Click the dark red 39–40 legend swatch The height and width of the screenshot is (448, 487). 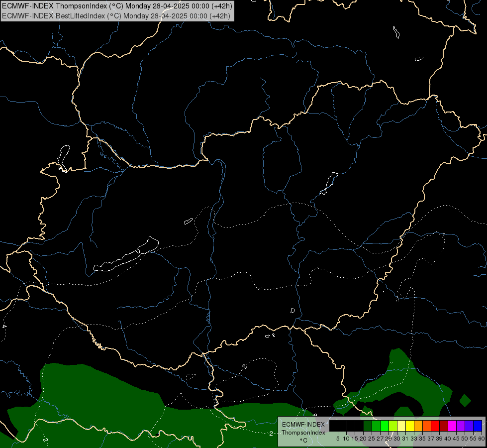point(444,426)
